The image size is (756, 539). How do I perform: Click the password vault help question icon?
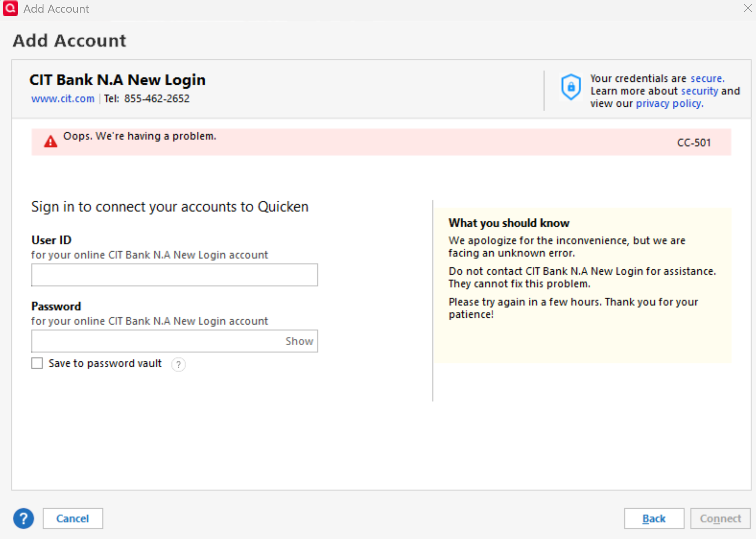click(x=178, y=364)
